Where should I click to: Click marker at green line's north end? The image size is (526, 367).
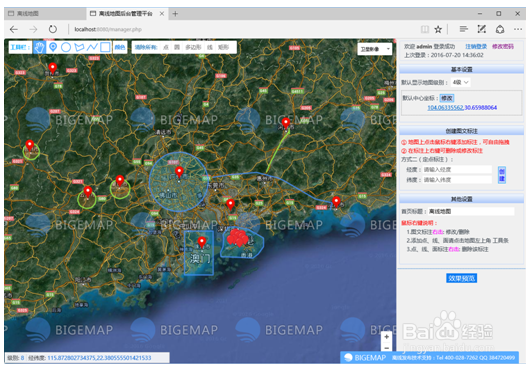pyautogui.click(x=286, y=123)
